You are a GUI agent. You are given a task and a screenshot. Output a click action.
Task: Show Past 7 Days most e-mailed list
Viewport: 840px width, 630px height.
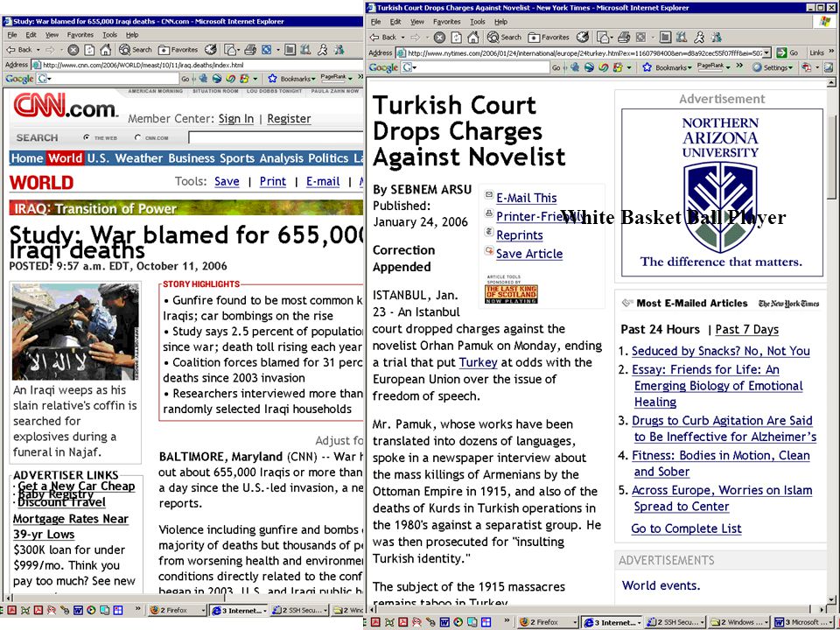click(746, 330)
